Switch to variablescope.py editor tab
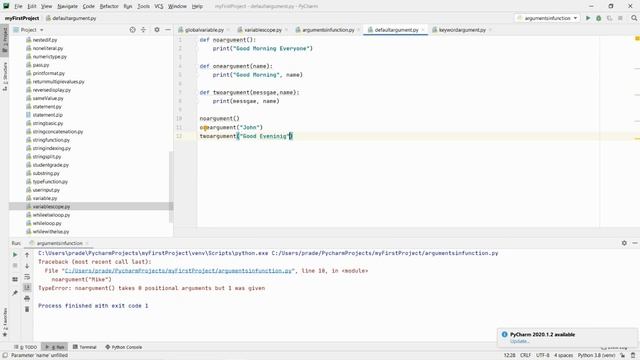Image resolution: width=640 pixels, height=360 pixels. (x=263, y=30)
